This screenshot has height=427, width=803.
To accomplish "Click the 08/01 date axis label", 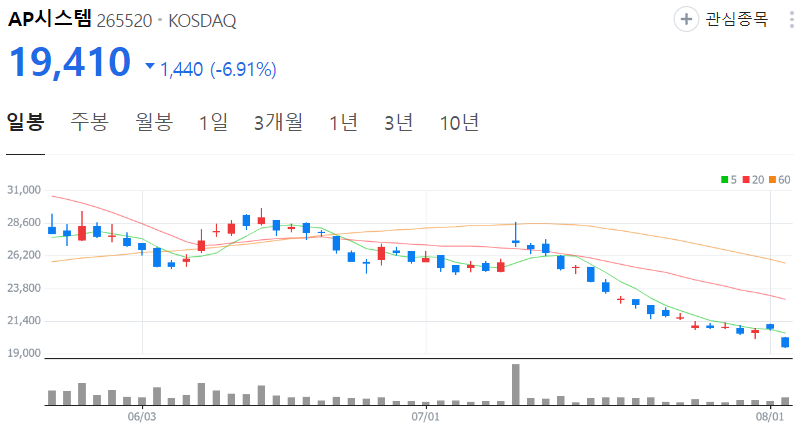I will point(770,417).
